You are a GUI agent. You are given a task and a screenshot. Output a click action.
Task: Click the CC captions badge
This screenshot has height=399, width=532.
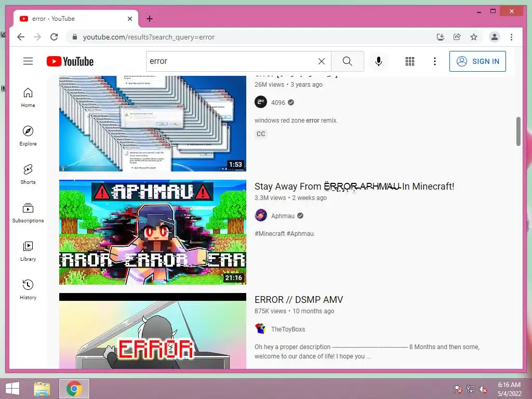click(261, 134)
